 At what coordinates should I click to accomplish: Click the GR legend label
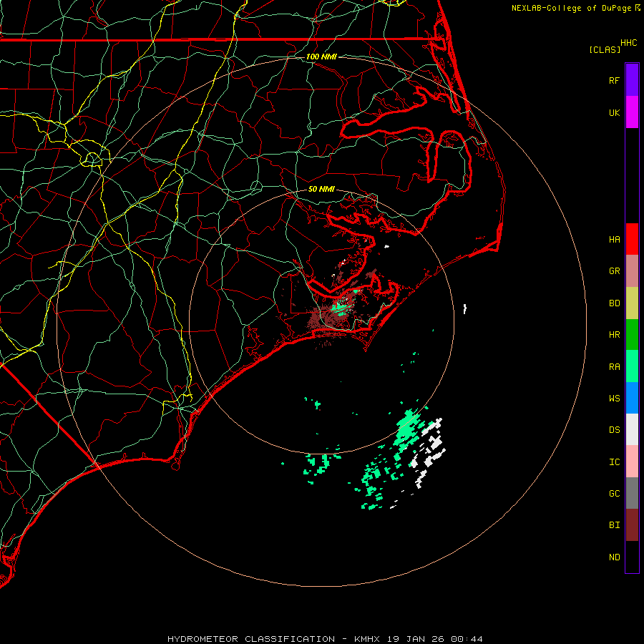point(614,271)
